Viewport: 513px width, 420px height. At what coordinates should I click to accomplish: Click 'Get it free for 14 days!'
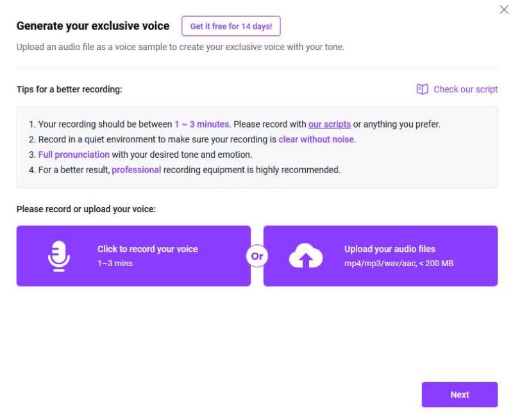231,26
